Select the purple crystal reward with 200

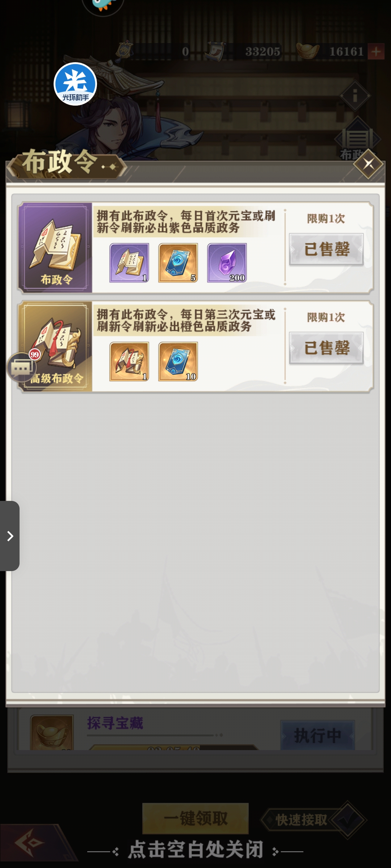(227, 263)
